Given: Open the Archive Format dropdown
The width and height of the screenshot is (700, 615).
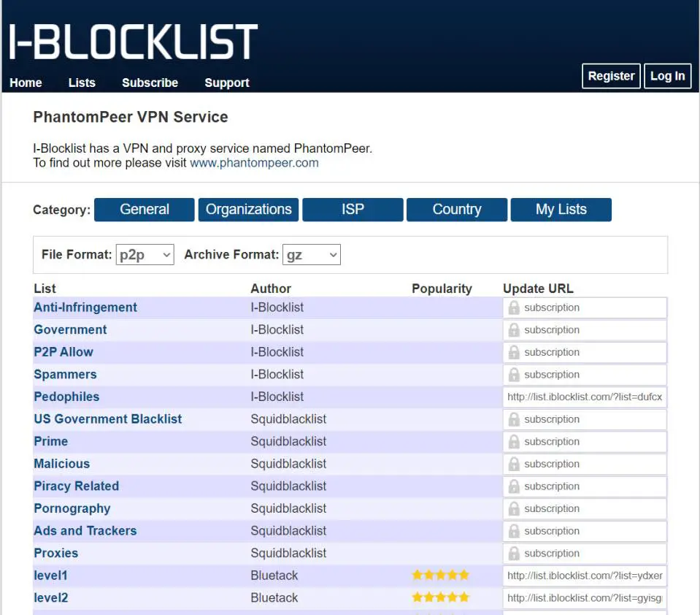Looking at the screenshot, I should pyautogui.click(x=311, y=255).
